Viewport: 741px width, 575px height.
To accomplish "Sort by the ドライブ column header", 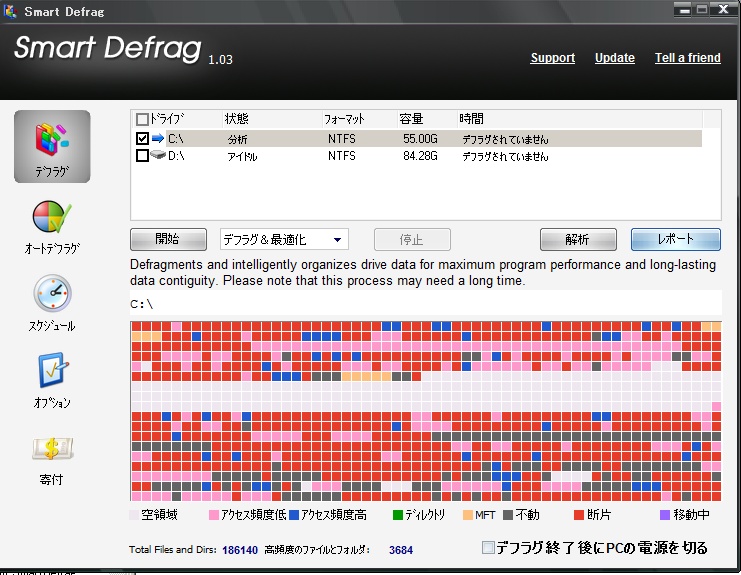I will (x=167, y=119).
